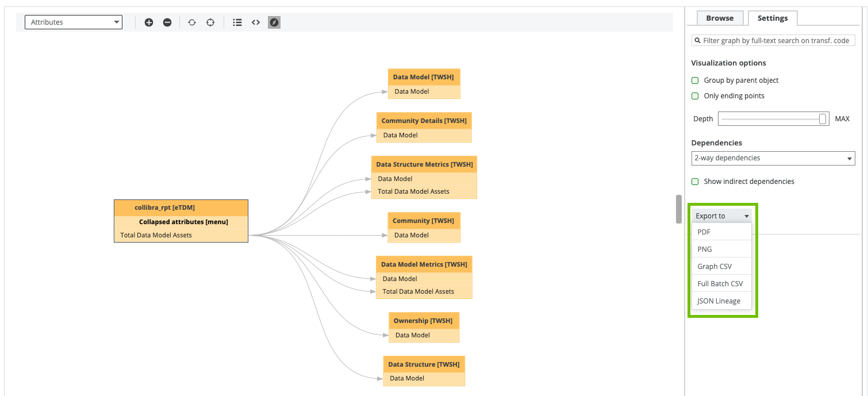The width and height of the screenshot is (868, 396).
Task: Click the highlighted compass icon in toolbar
Action: coord(274,22)
